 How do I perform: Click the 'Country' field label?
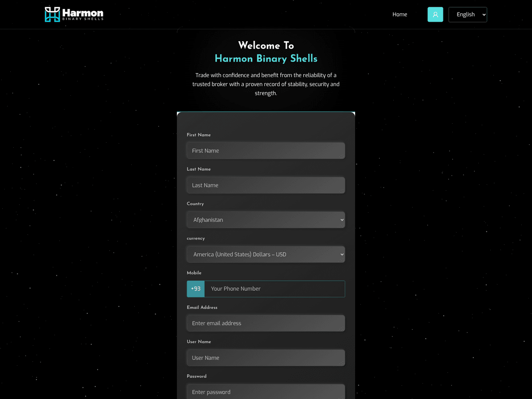(195, 203)
